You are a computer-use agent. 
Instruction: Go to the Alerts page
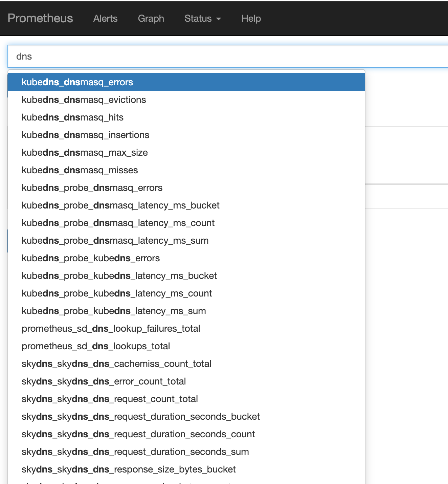point(105,18)
